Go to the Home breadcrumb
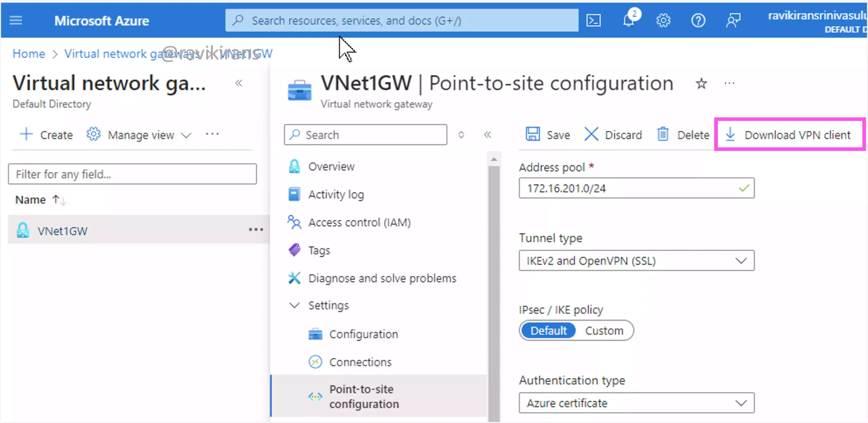The image size is (868, 423). [x=29, y=54]
